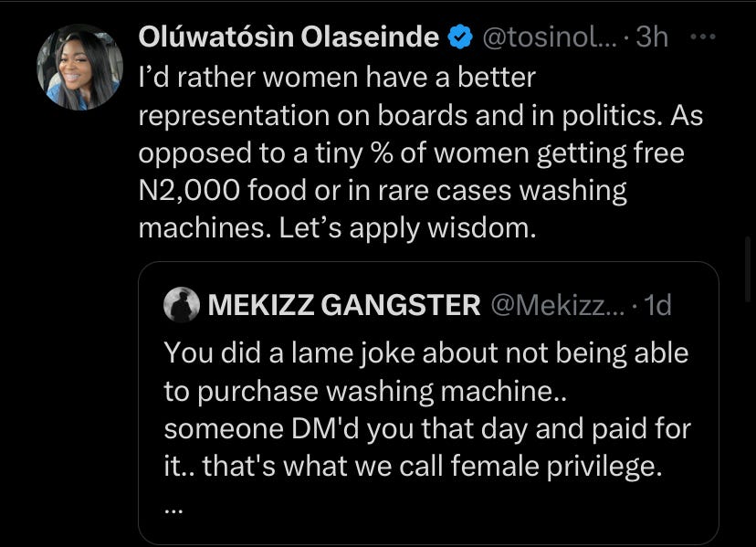Click the 1d timestamp on quoted tweet
Screen dimensions: 756x547
[657, 305]
